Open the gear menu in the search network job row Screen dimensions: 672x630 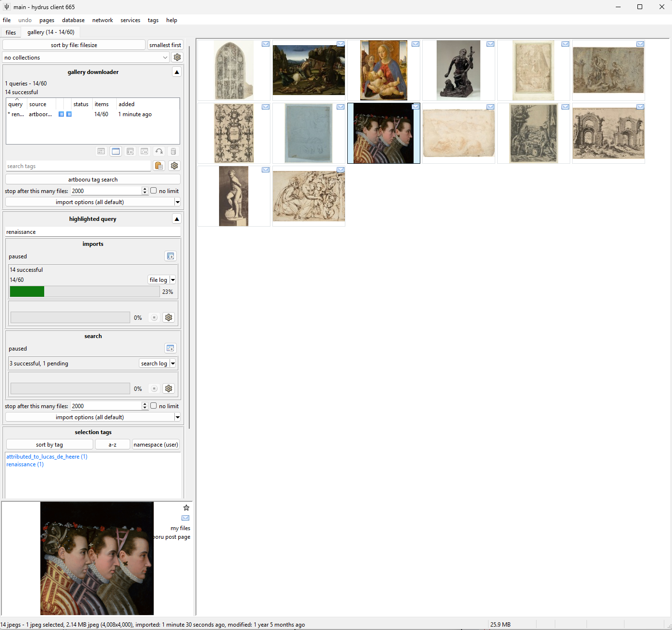[169, 388]
